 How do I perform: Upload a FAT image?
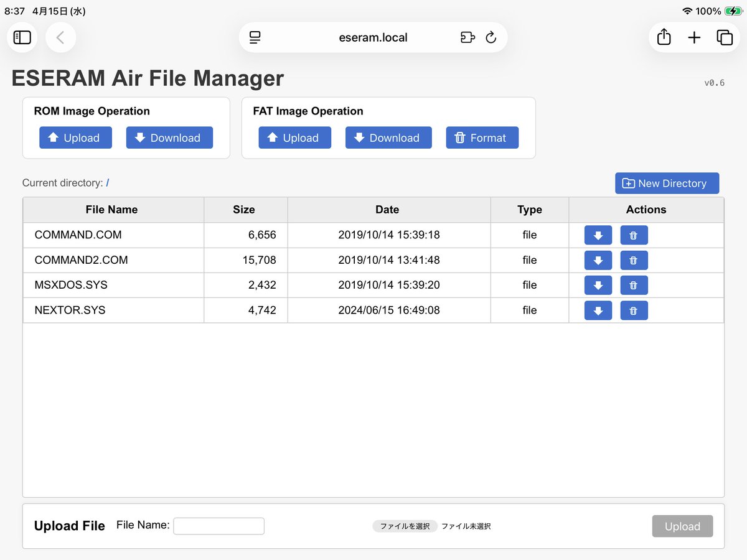(294, 138)
